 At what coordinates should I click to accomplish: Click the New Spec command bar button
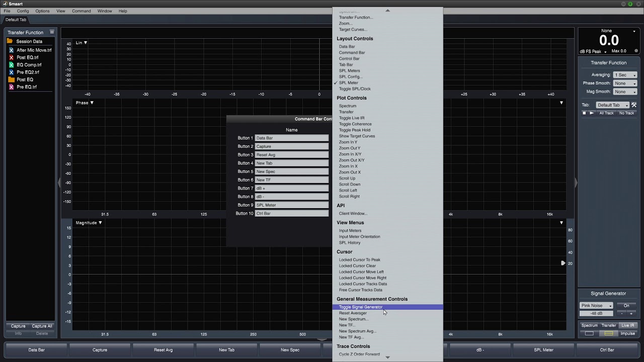[290, 350]
